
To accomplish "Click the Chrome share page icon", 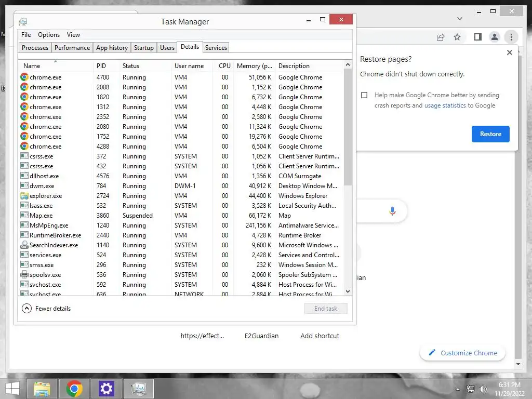I will click(441, 37).
